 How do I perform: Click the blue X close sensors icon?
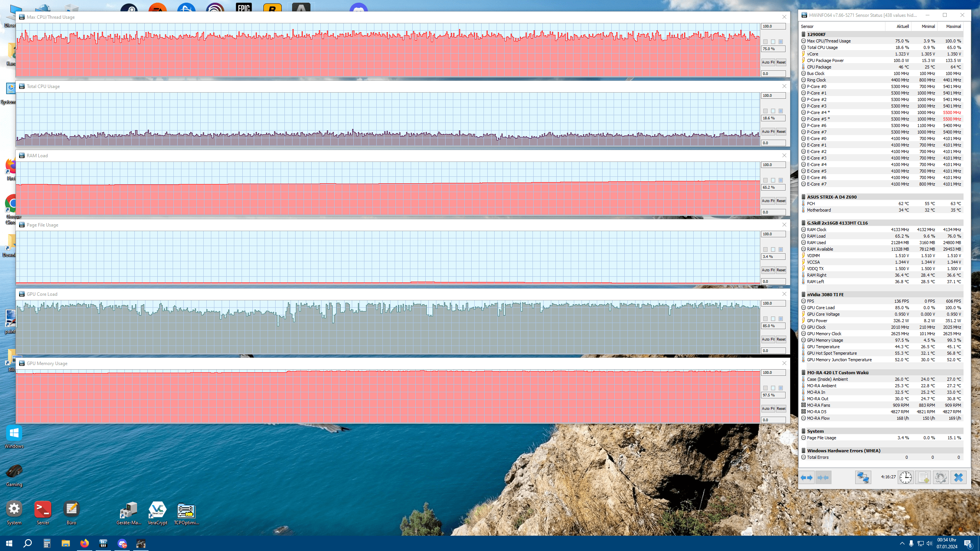(x=958, y=478)
